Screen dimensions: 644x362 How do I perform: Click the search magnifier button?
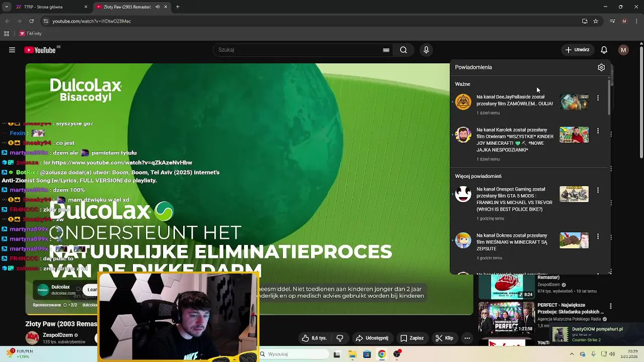404,50
